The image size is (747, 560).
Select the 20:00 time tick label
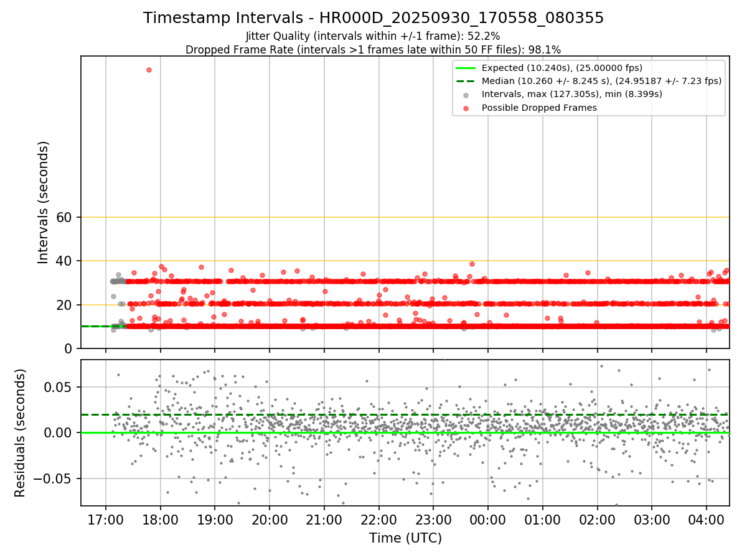coord(270,519)
